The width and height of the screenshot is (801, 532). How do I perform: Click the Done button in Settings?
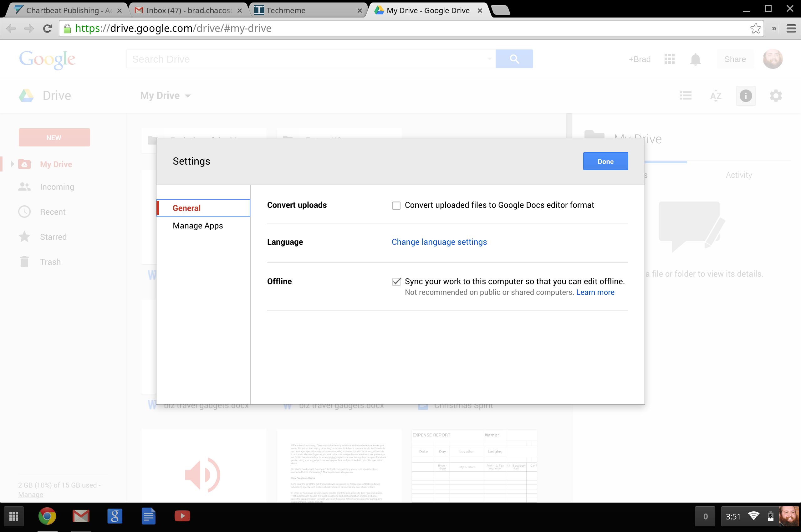605,161
